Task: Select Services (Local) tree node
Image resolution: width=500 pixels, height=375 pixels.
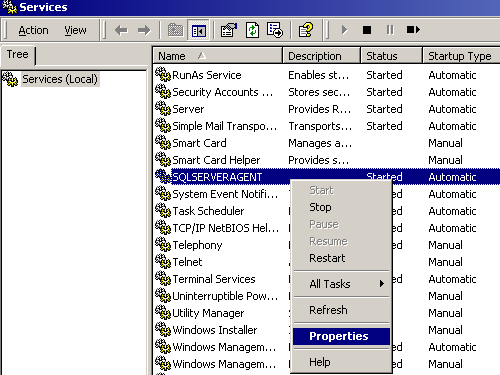Action: tap(60, 79)
